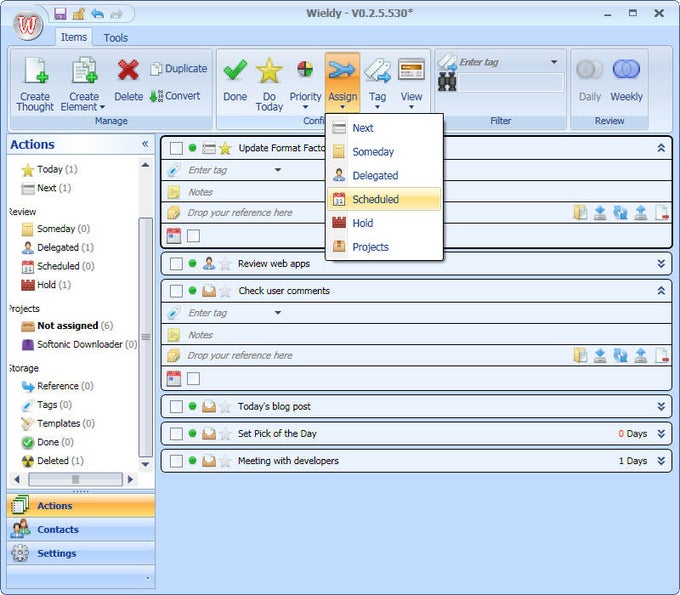
Task: Choose Scheduled in the Assign menu
Action: [x=384, y=199]
